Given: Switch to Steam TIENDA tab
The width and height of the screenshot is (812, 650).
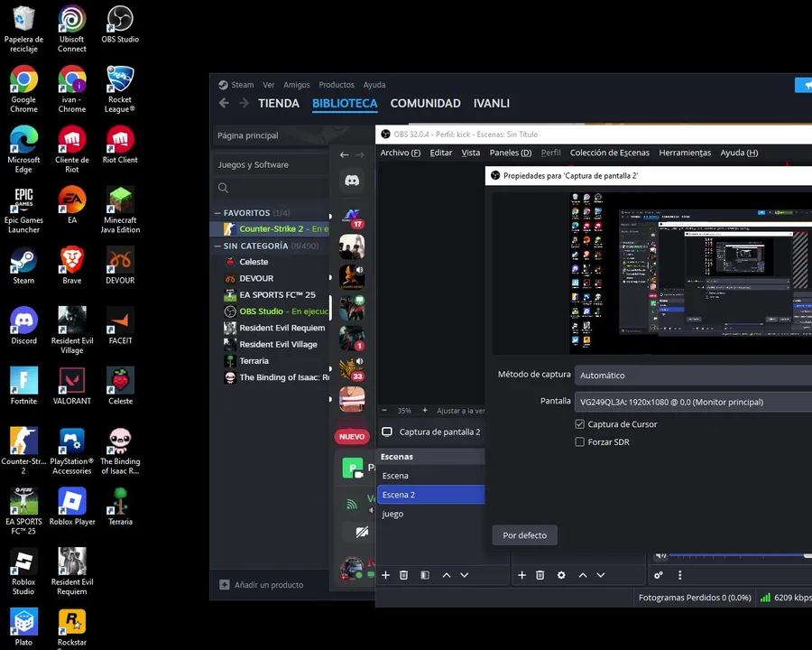Looking at the screenshot, I should [279, 103].
